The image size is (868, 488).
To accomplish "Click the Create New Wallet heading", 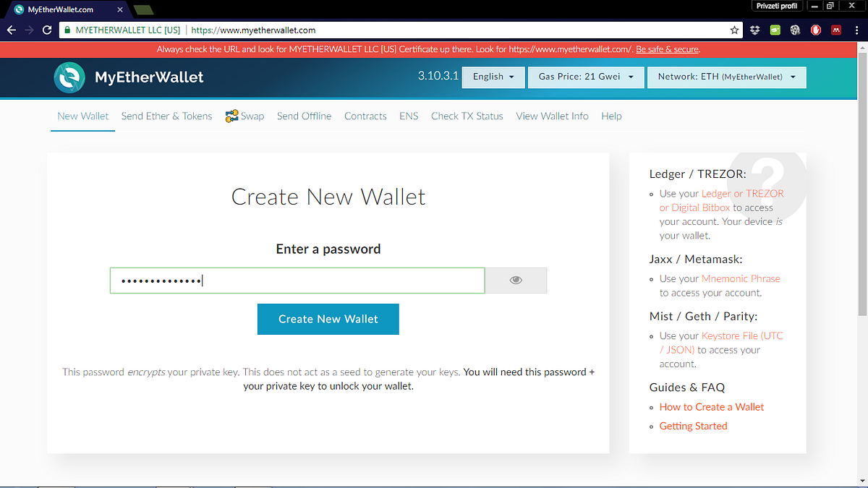I will (328, 197).
